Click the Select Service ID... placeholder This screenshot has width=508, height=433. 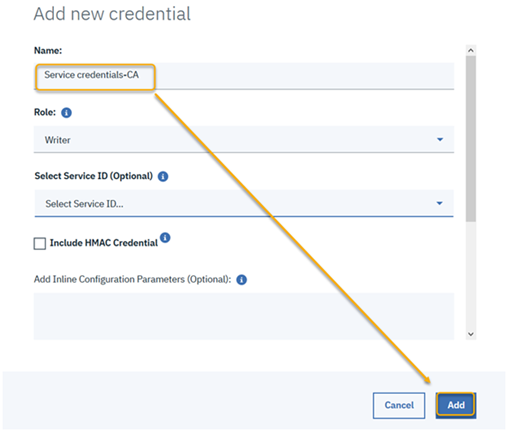pos(84,204)
